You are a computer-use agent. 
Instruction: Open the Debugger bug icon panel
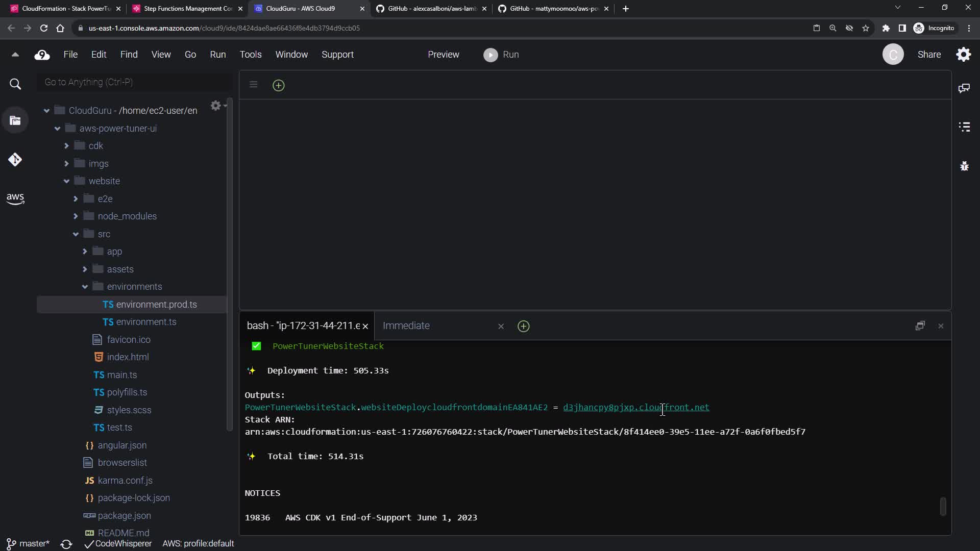(964, 166)
